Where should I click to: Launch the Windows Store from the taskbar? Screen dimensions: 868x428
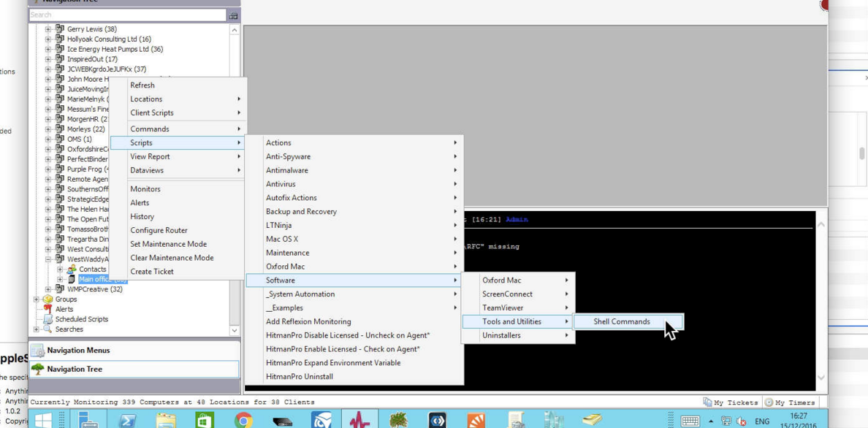point(203,419)
